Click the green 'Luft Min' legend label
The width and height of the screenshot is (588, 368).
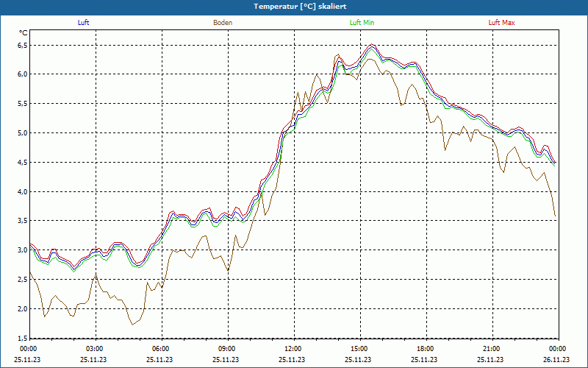[362, 23]
